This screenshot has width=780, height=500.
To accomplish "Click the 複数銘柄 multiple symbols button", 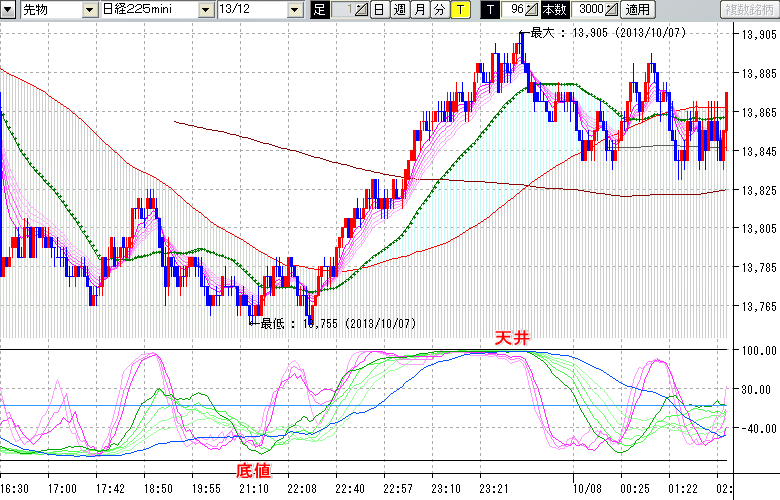I will click(748, 10).
